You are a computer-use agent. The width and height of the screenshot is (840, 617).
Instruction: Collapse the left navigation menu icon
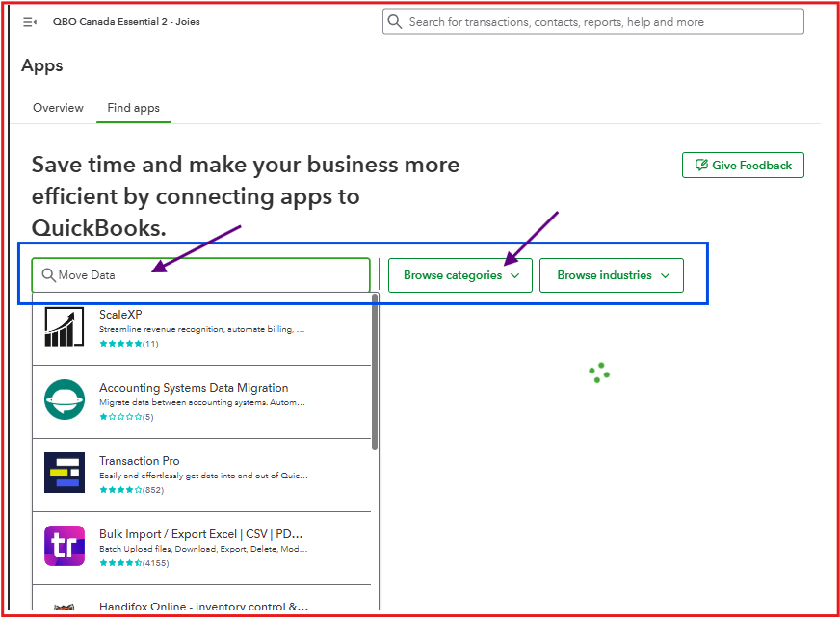point(30,22)
